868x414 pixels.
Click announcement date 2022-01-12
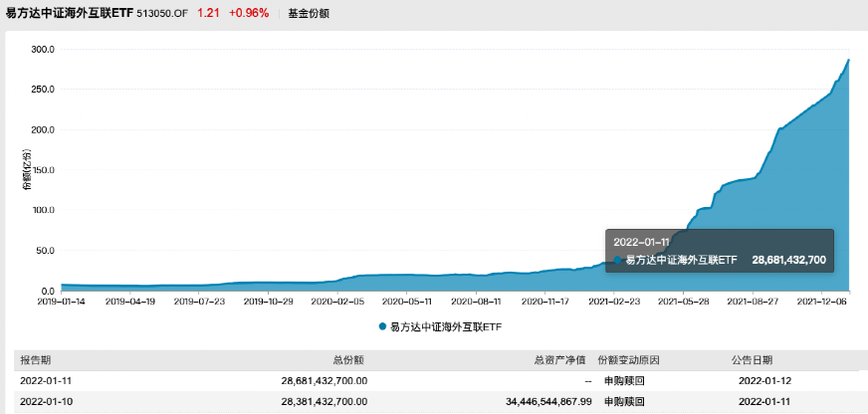764,381
